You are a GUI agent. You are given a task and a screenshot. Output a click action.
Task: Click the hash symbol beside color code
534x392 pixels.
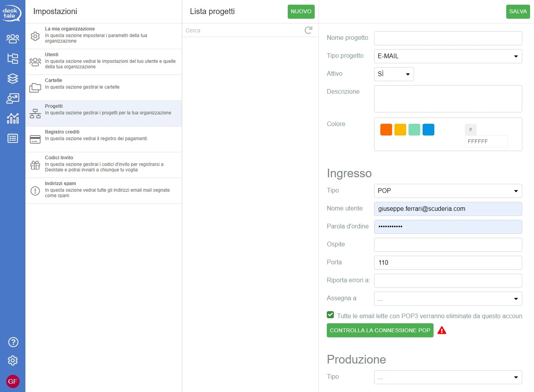tap(470, 130)
